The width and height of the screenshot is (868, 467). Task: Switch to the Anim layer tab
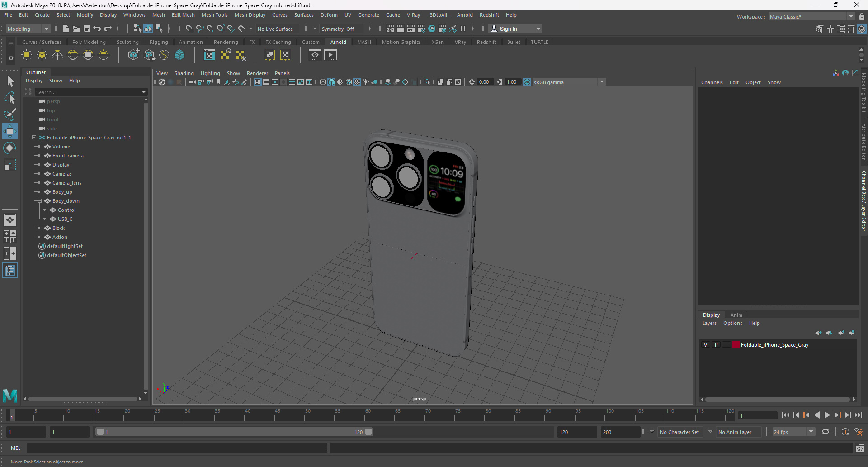736,315
